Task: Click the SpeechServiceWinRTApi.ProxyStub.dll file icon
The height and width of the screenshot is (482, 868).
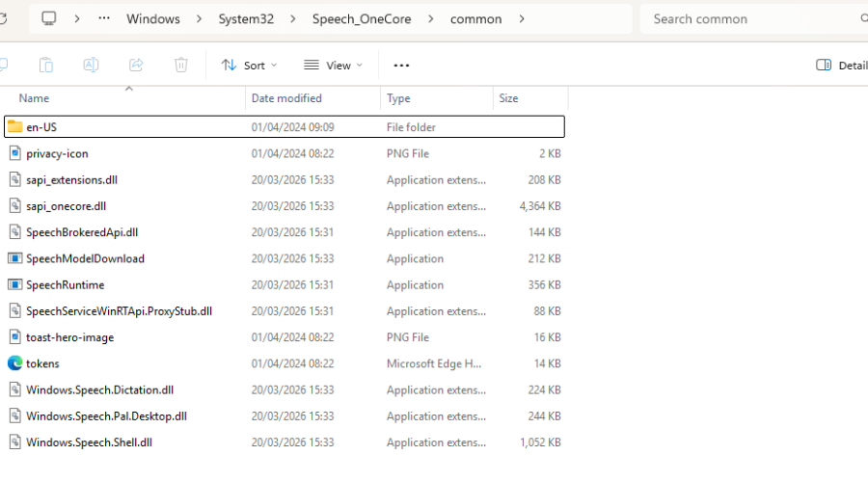Action: point(14,311)
